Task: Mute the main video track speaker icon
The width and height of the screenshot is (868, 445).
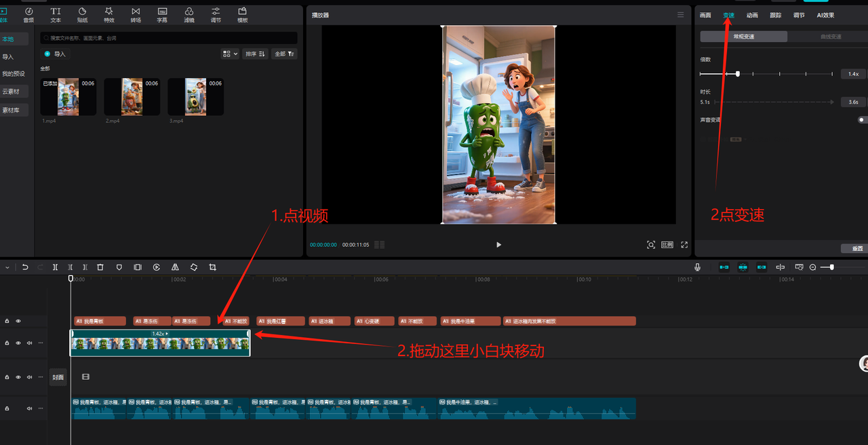Action: (x=29, y=343)
